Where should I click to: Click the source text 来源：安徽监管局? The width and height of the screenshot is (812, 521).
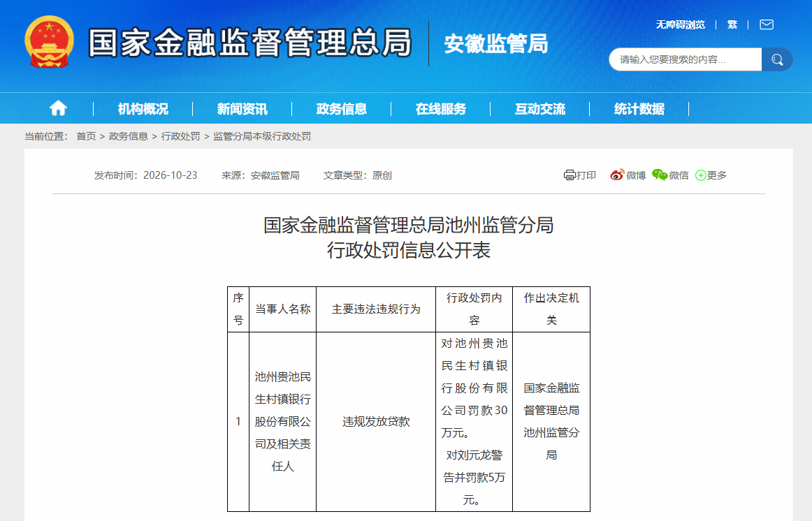point(261,175)
